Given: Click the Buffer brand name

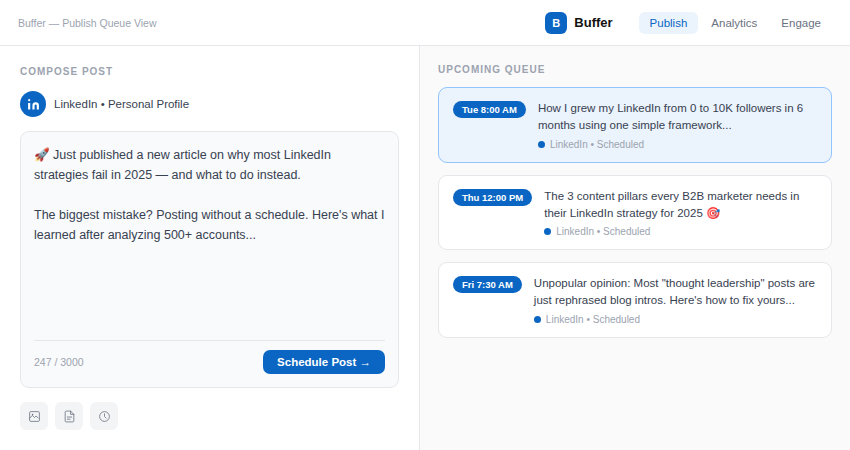Looking at the screenshot, I should point(593,23).
